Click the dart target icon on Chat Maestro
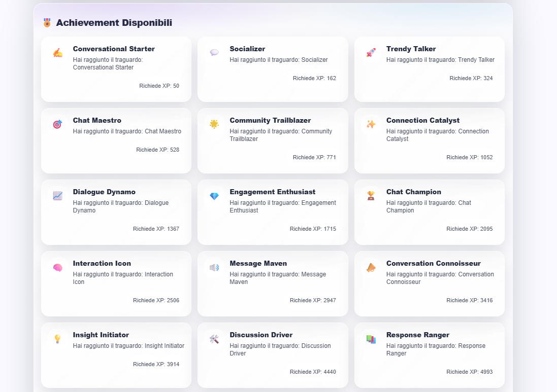This screenshot has width=557, height=392. 57,124
